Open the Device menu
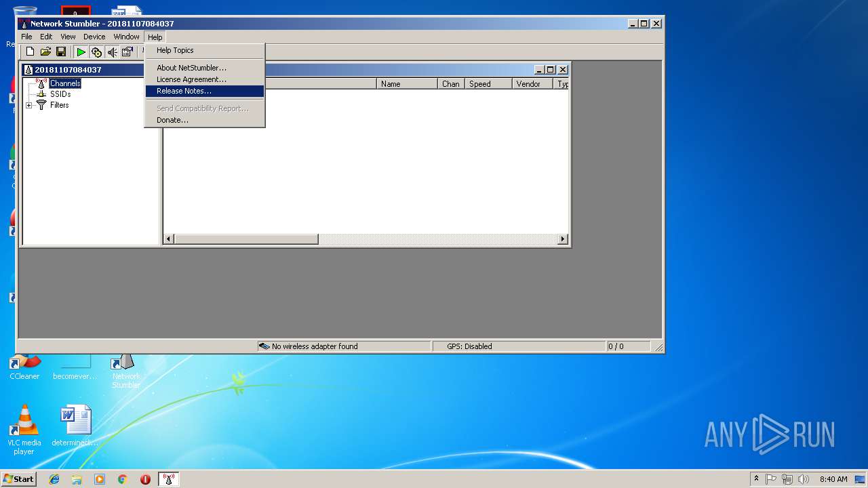Viewport: 868px width, 488px height. coord(94,37)
